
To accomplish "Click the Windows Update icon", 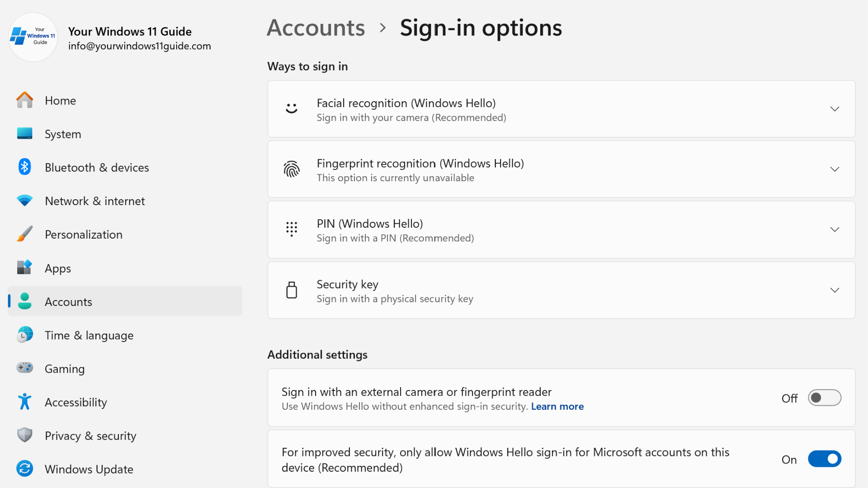I will tap(24, 469).
